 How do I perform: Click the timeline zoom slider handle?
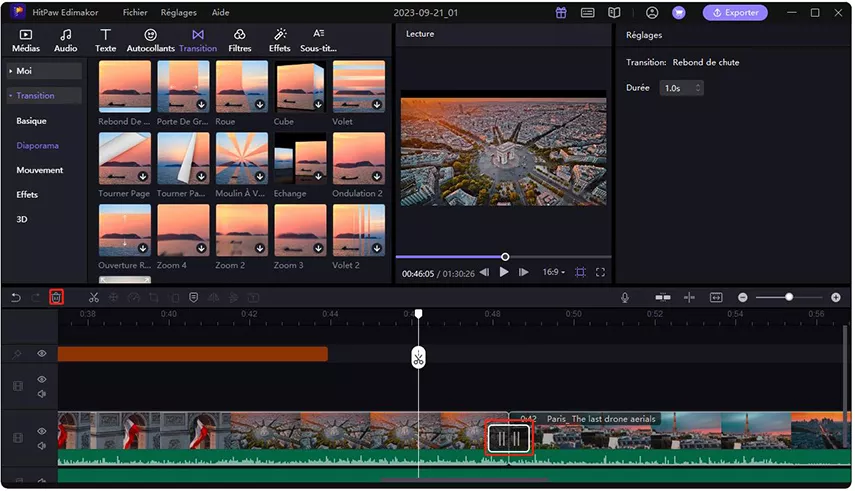[x=789, y=297]
